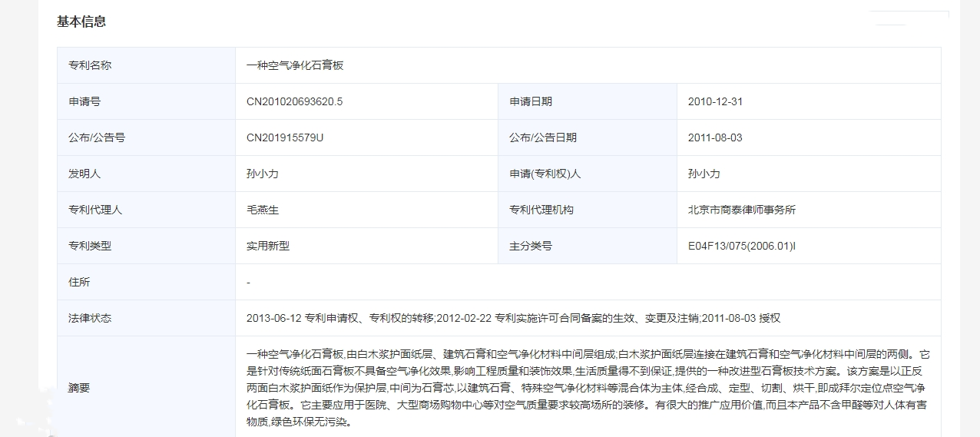Click the publication number CN201915579U

pos(285,137)
